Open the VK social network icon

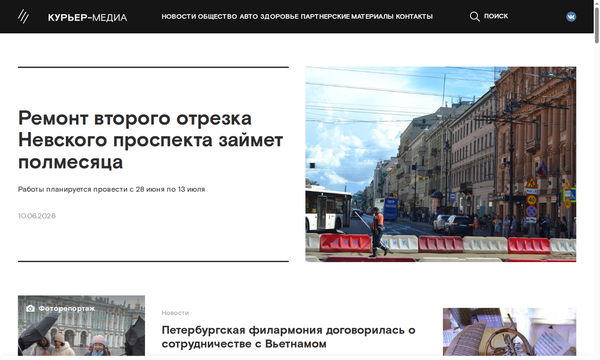(571, 16)
